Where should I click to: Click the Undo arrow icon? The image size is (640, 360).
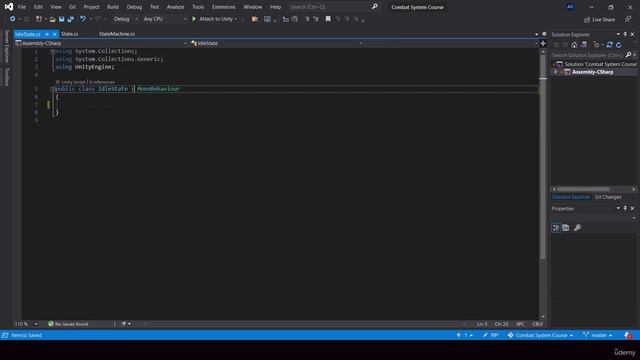[x=83, y=19]
